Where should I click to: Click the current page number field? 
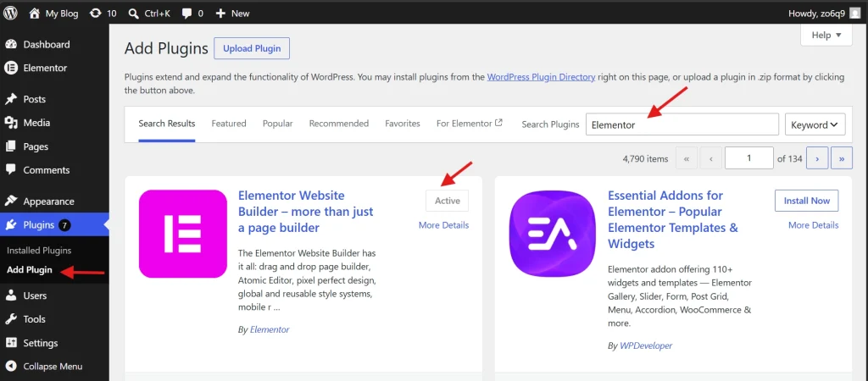[x=749, y=158]
